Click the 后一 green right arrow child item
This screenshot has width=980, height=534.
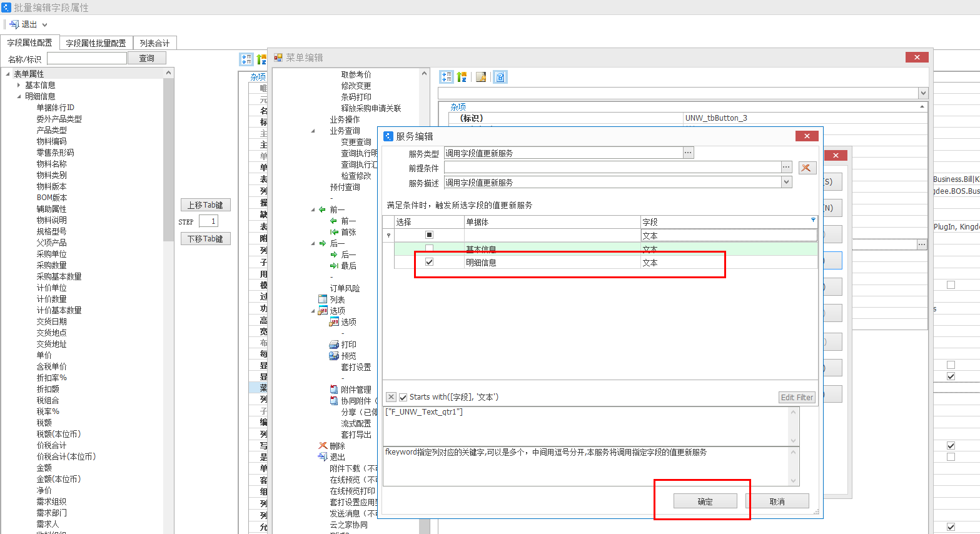(334, 254)
